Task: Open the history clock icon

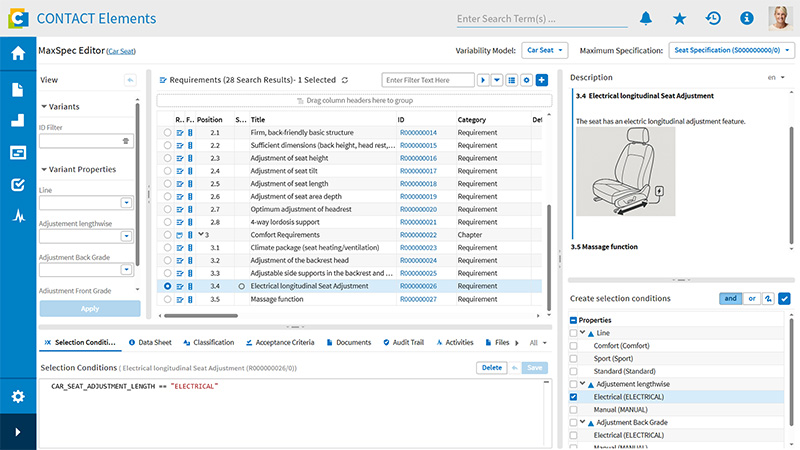Action: pos(713,18)
